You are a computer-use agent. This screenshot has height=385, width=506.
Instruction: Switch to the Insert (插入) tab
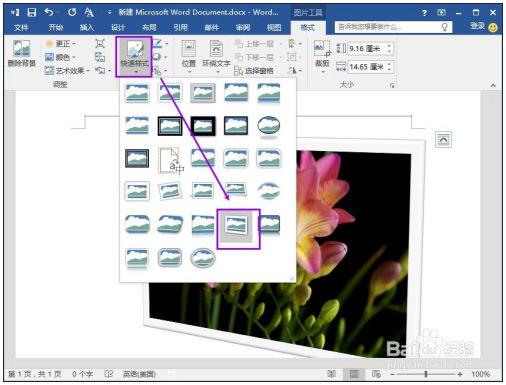pos(87,28)
